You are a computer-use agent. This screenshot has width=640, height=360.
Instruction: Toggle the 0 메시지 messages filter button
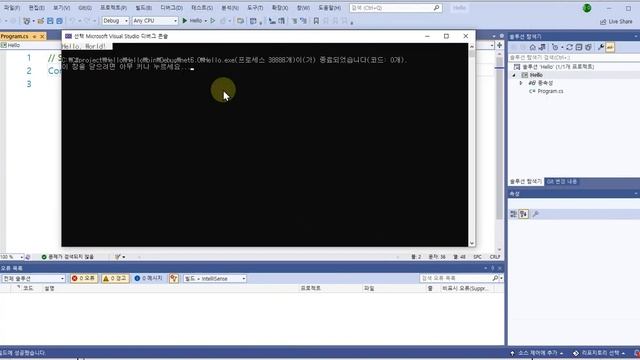(149, 278)
